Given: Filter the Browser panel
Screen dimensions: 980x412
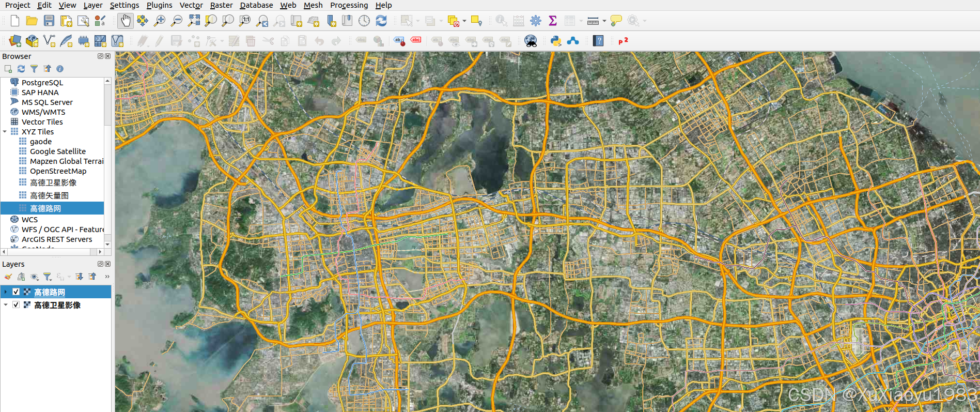Looking at the screenshot, I should coord(34,69).
